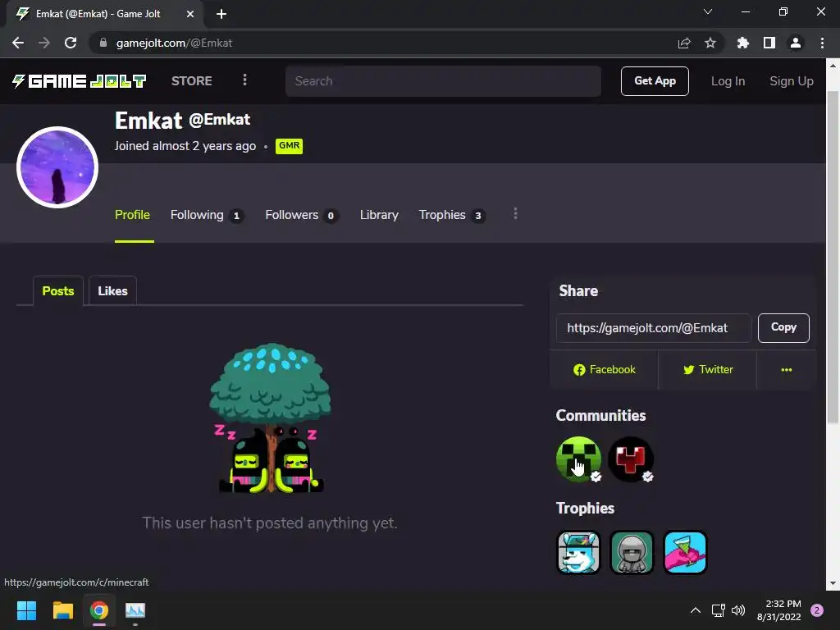This screenshot has width=840, height=630.
Task: Bookmark this tab with the star icon
Action: (x=710, y=43)
